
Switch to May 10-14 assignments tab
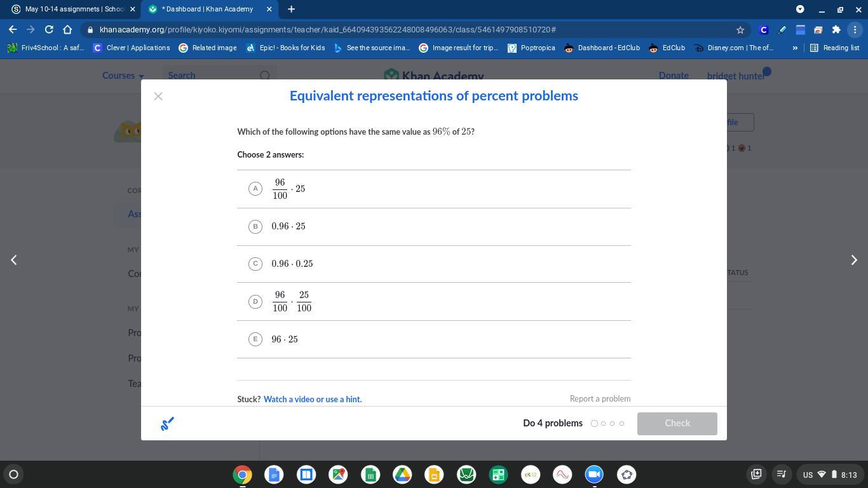(70, 9)
